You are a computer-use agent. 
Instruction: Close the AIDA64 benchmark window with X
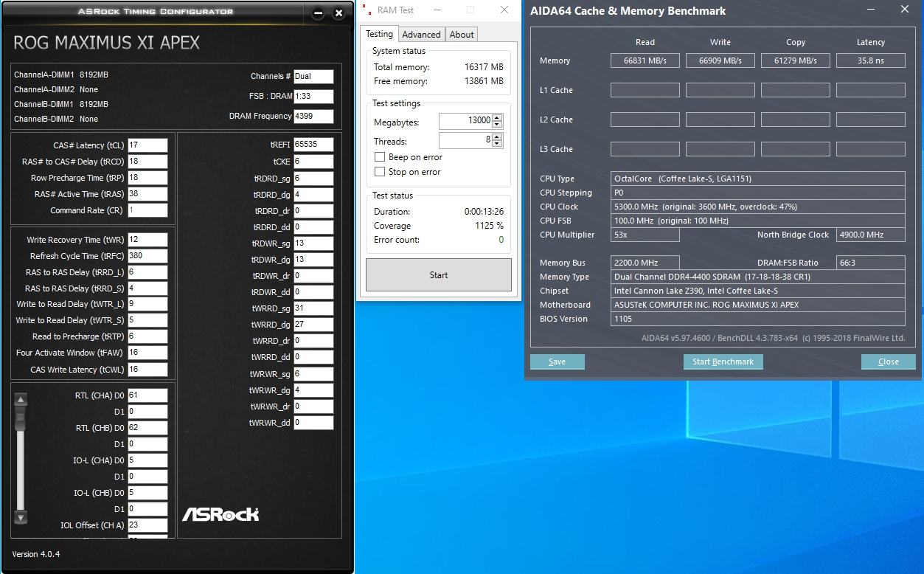coord(905,10)
